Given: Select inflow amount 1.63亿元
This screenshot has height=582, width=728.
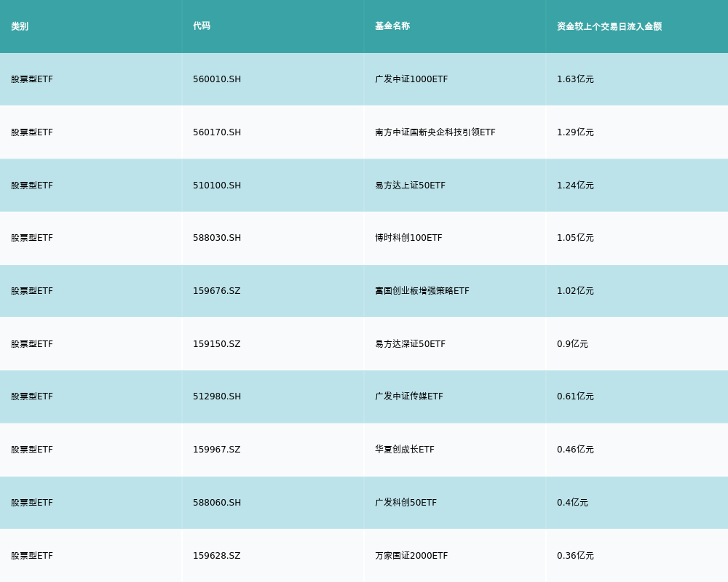Looking at the screenshot, I should 575,79.
